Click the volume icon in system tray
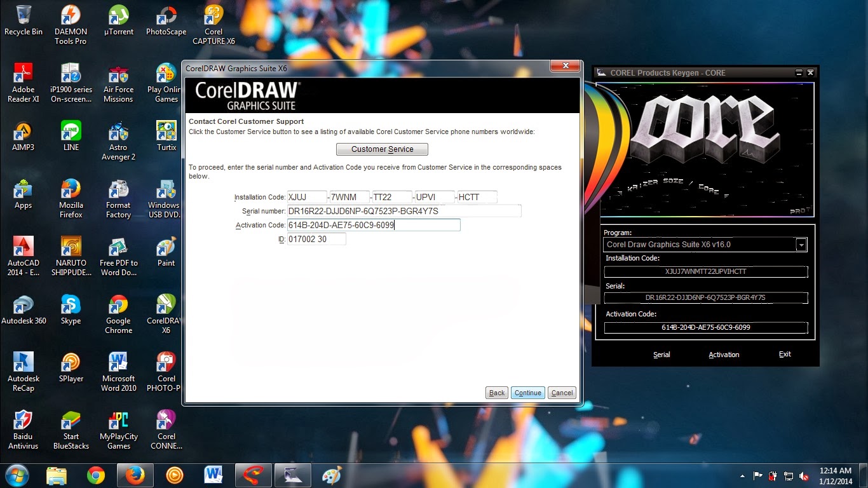The height and width of the screenshot is (488, 868). 804,476
